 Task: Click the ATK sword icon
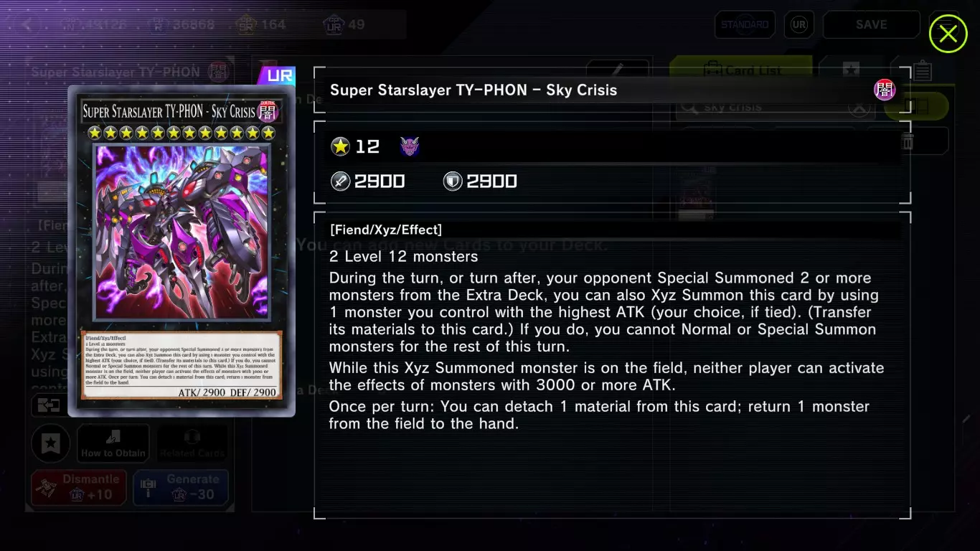pyautogui.click(x=340, y=182)
